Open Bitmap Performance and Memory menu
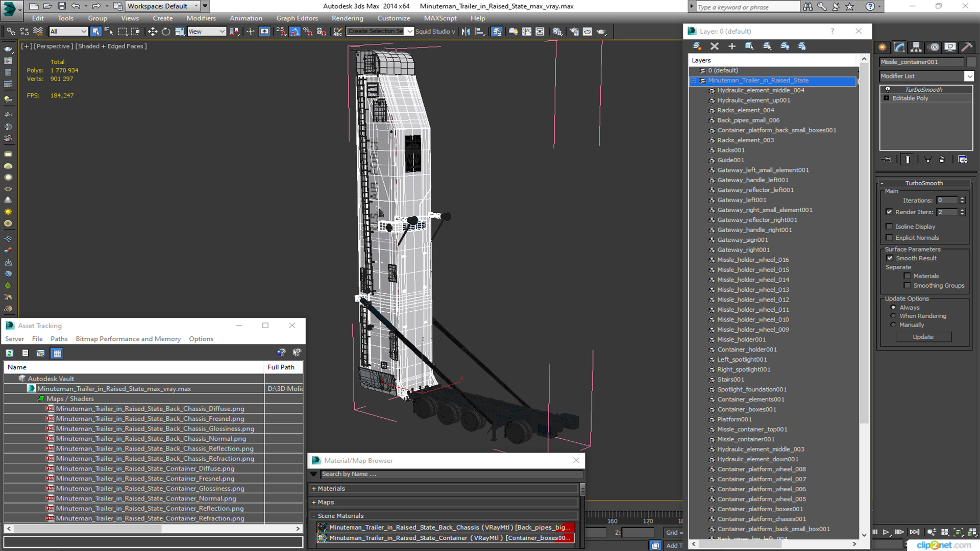The image size is (980, 551). point(128,339)
